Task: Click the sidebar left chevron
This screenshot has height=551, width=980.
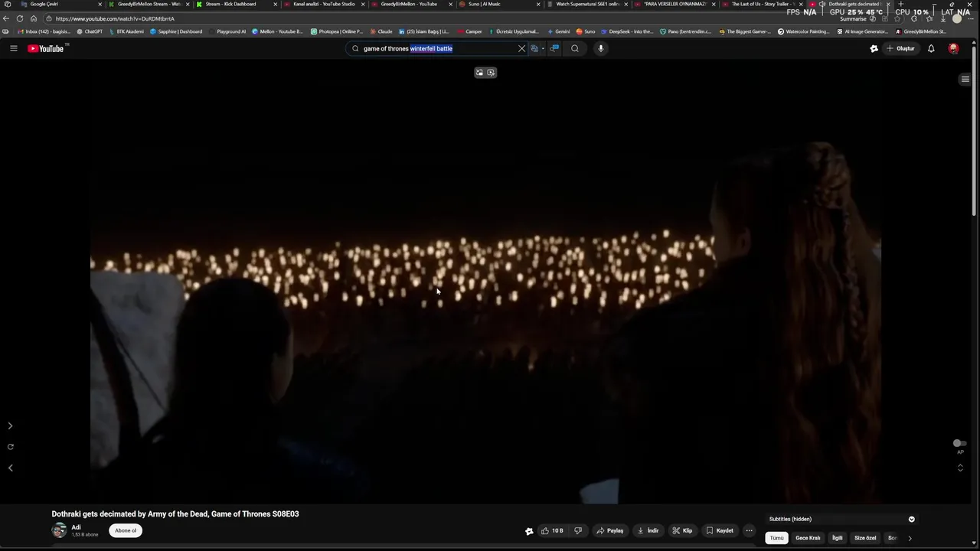Action: pyautogui.click(x=10, y=468)
